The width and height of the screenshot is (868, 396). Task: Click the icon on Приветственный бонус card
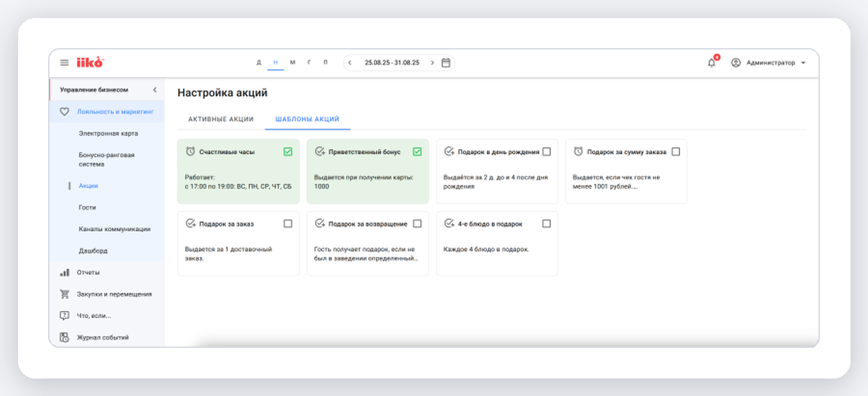320,152
